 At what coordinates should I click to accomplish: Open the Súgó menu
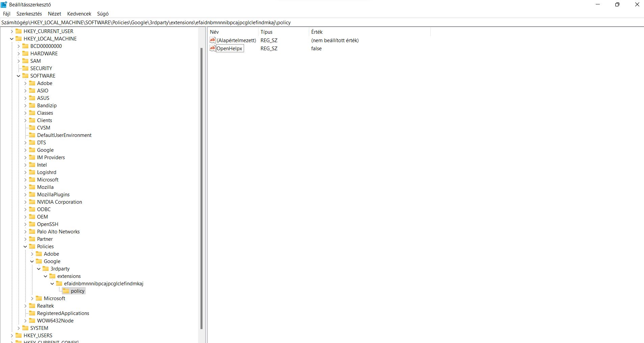point(103,14)
